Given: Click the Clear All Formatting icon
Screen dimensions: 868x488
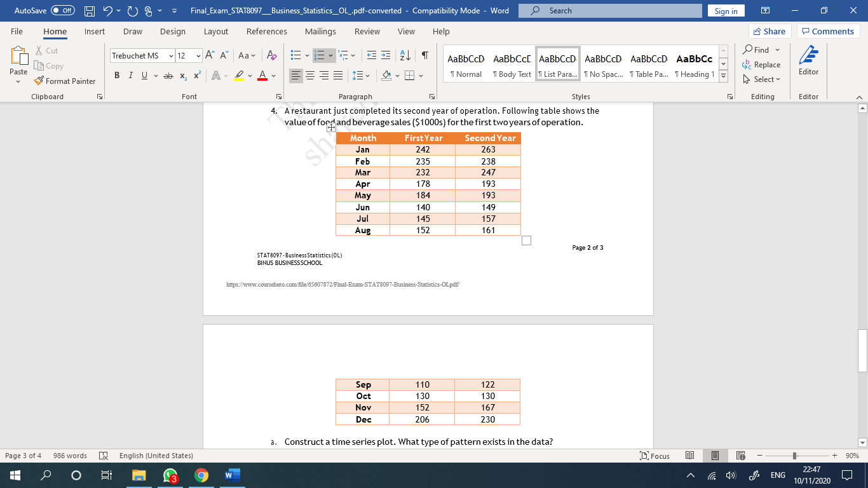Looking at the screenshot, I should 271,55.
